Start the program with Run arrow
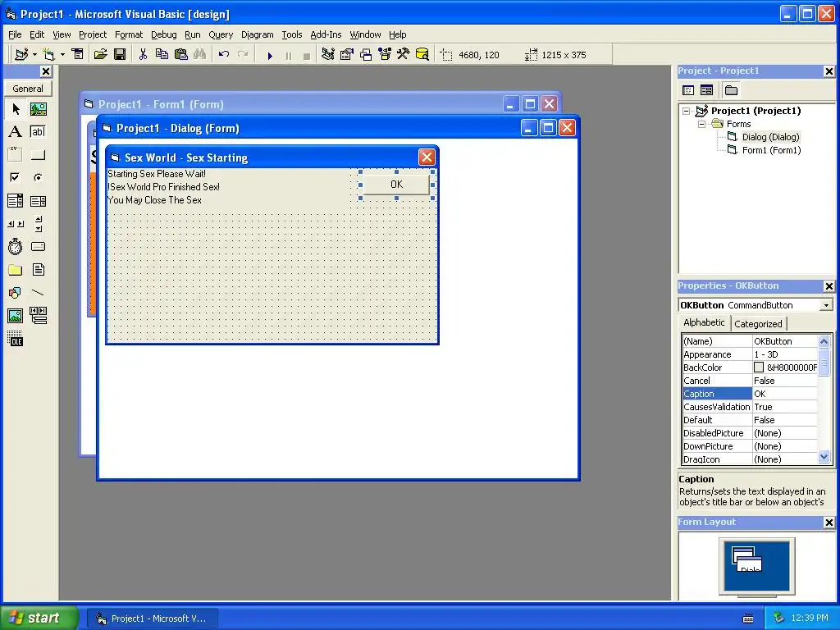Image resolution: width=840 pixels, height=630 pixels. (270, 55)
